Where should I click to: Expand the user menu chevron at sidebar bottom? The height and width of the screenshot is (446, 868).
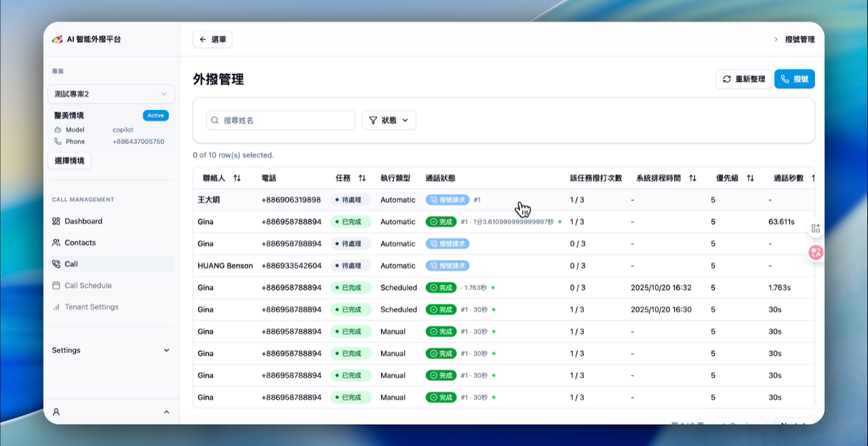(x=167, y=412)
